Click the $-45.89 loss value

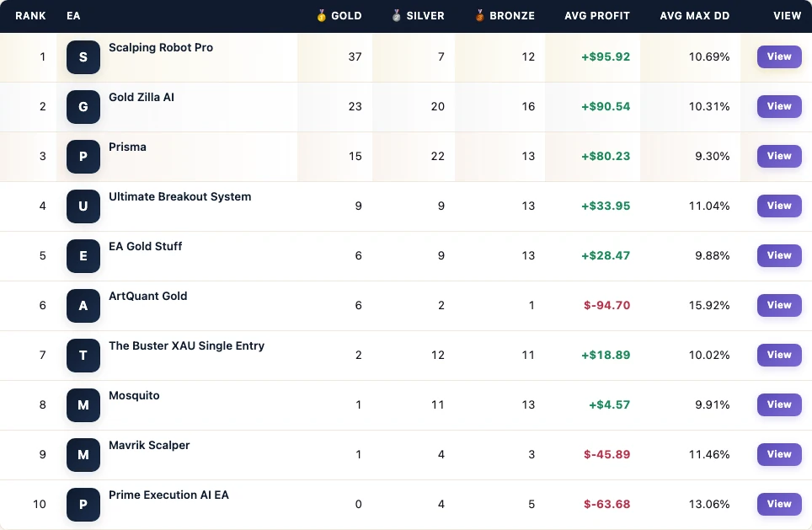point(607,455)
